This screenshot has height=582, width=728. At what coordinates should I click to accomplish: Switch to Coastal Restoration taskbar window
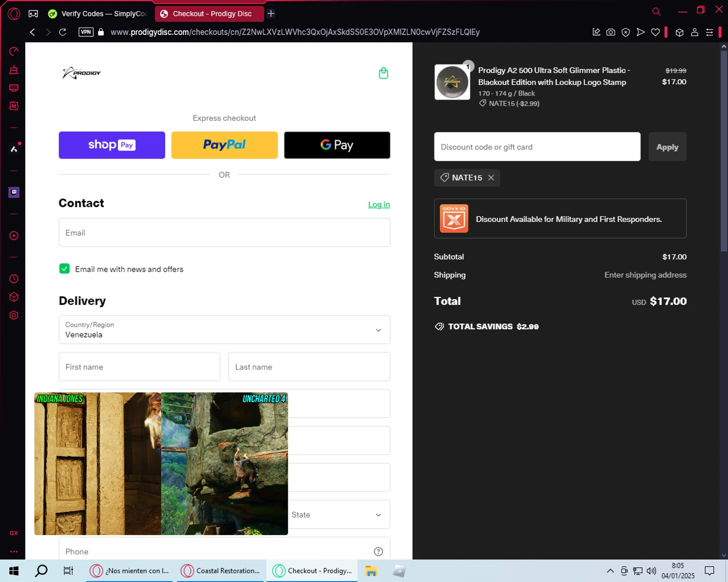[x=220, y=571]
